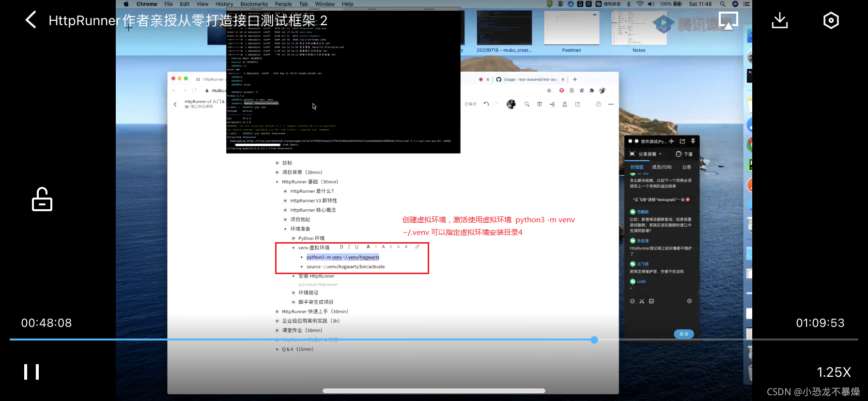Start Mubu presentation mode
Screen dimensions: 868x401
540,104
